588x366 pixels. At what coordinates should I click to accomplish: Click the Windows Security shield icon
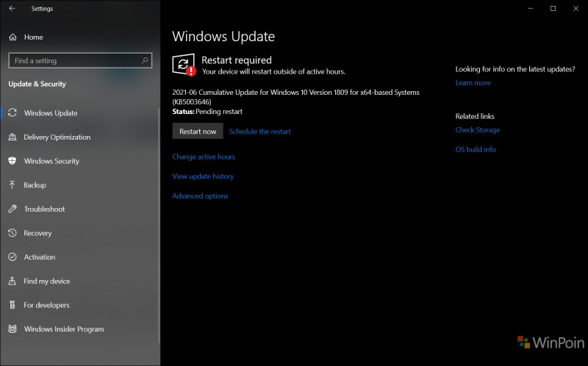(12, 161)
